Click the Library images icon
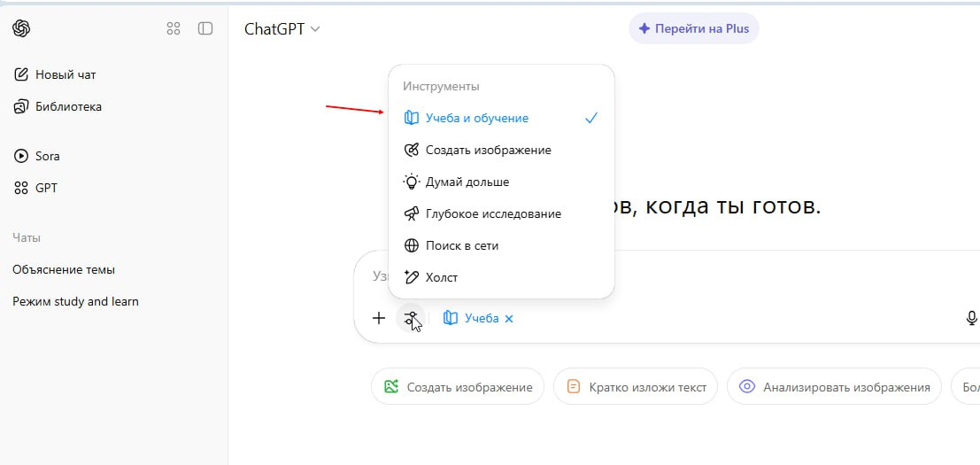The image size is (980, 465). 20,106
